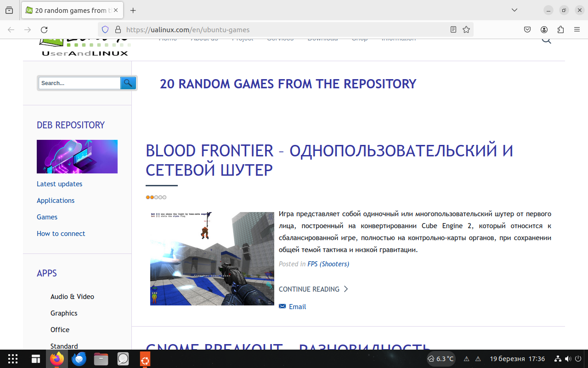Bookmark this page with the star
Viewport: 588px width, 368px height.
(x=466, y=29)
